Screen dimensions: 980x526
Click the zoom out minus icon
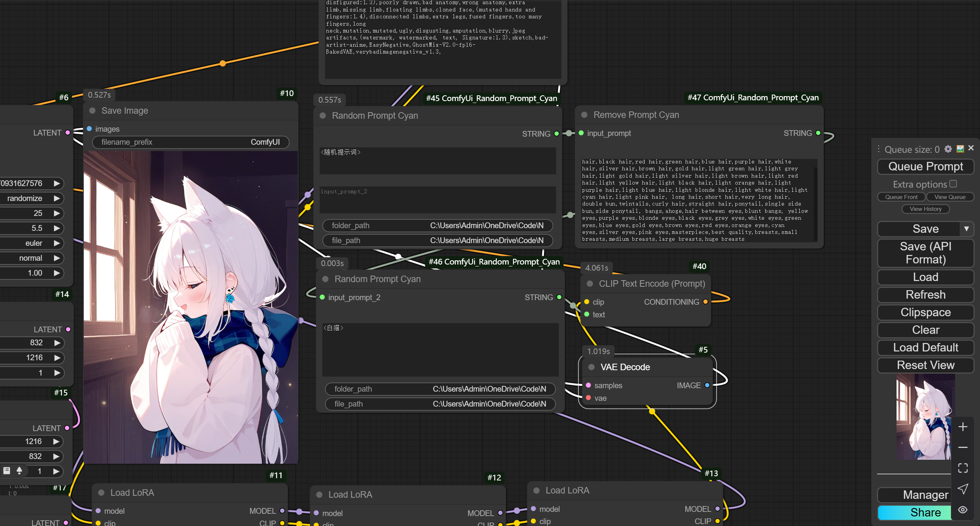963,447
